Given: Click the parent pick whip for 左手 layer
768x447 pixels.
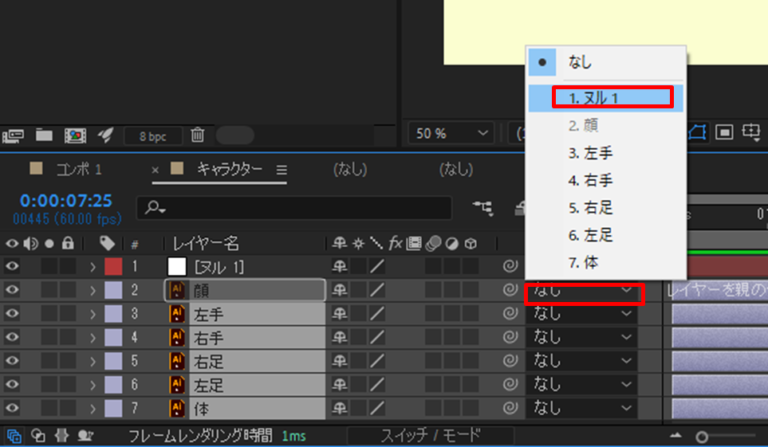Looking at the screenshot, I should [510, 314].
